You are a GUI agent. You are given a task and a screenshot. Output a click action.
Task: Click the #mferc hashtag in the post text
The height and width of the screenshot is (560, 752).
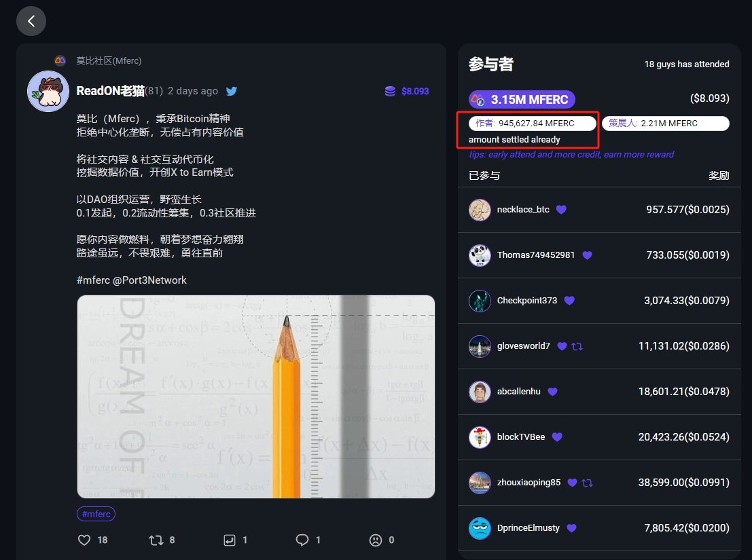click(93, 280)
